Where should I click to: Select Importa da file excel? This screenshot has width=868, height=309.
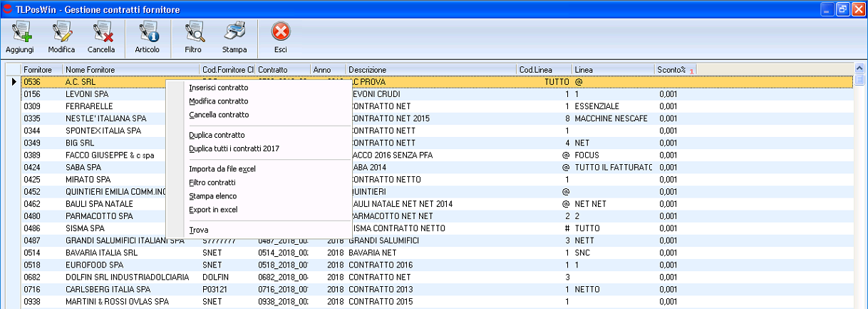tap(222, 169)
